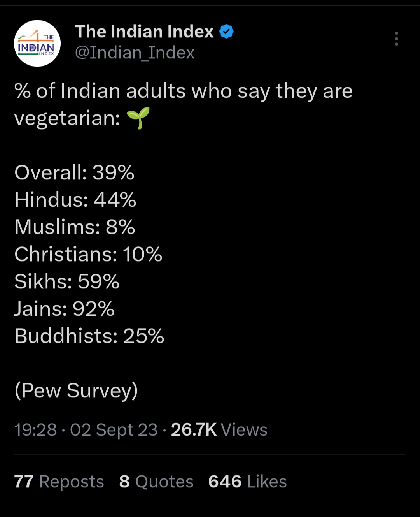
Task: Select the "Jains: 92%" line
Action: coord(65,309)
